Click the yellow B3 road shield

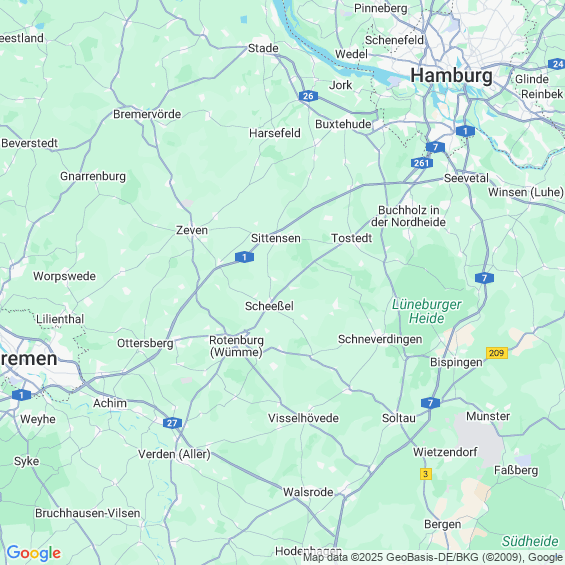pos(426,474)
